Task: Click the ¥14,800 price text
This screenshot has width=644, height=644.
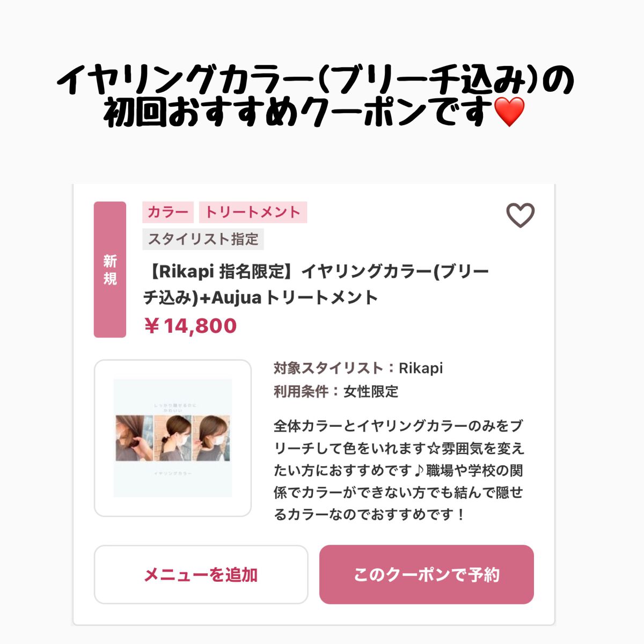Action: (190, 326)
